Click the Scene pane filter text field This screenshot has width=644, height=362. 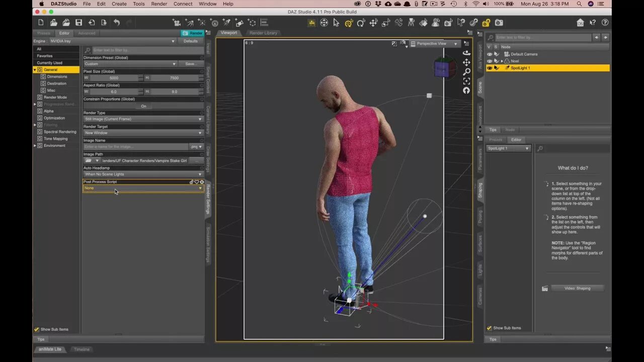point(543,37)
